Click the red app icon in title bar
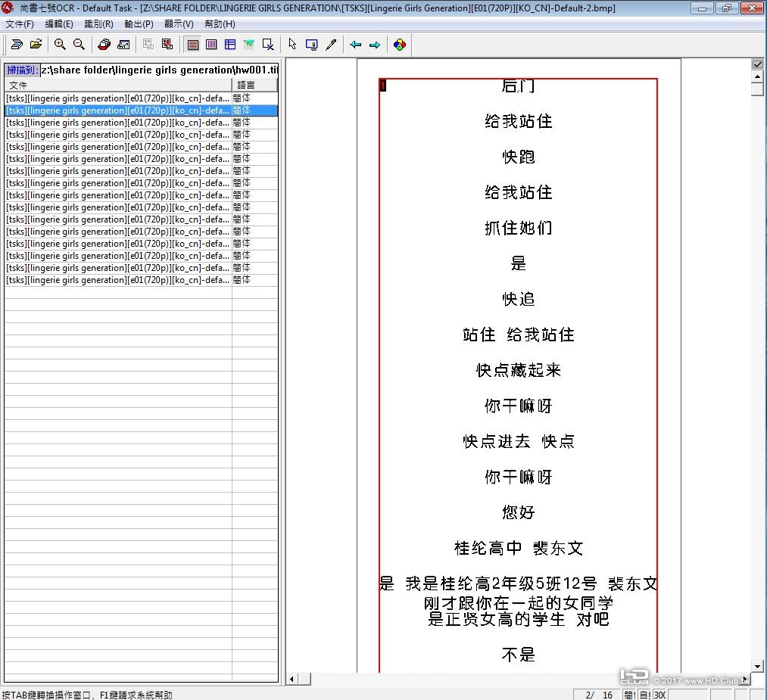 (x=8, y=8)
